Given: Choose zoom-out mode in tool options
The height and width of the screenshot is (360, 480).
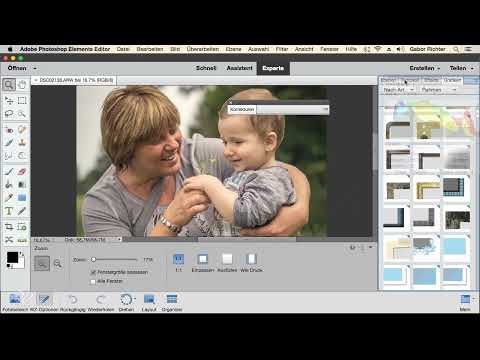Looking at the screenshot, I should tap(58, 263).
